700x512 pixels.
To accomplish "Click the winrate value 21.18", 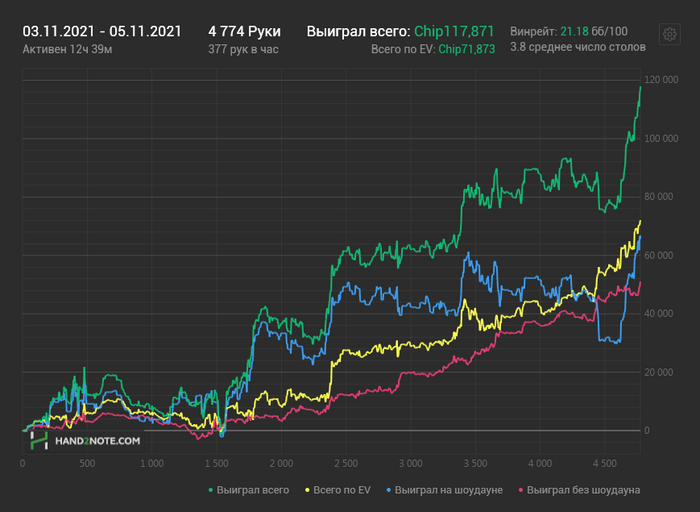I will tap(574, 32).
